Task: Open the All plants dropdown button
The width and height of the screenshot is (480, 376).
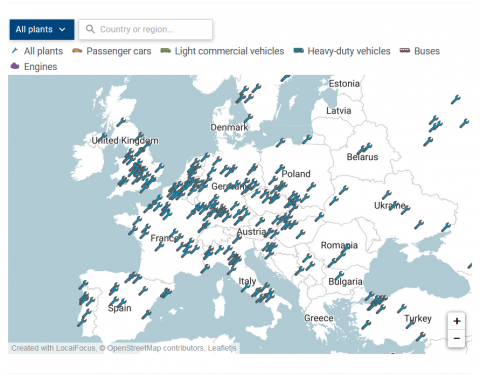Action: pyautogui.click(x=42, y=29)
